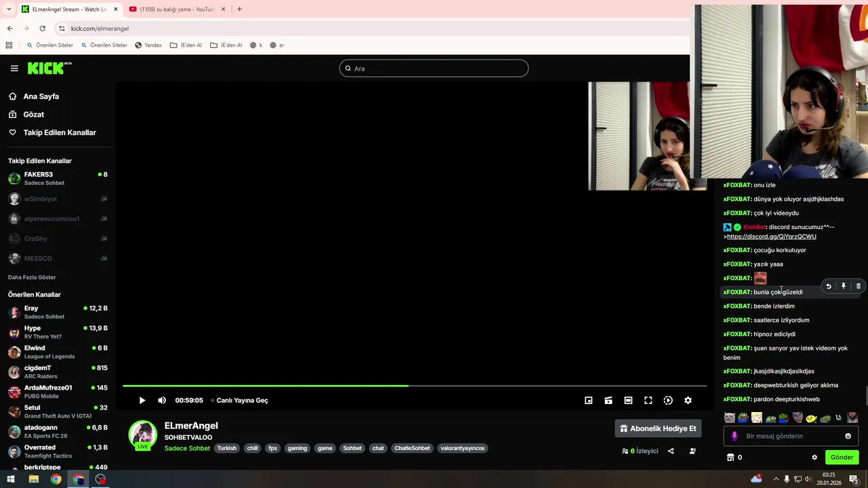Mute the stream player volume
This screenshot has height=488, width=868.
click(162, 401)
